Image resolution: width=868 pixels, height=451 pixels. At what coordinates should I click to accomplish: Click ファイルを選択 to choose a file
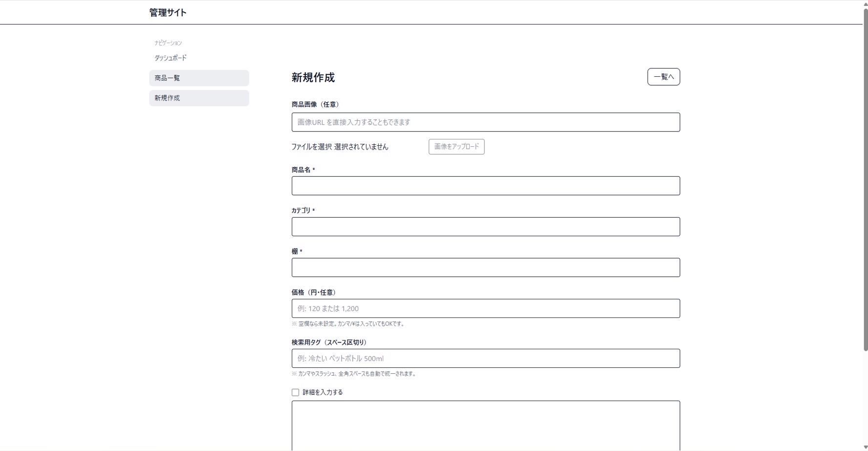point(312,147)
